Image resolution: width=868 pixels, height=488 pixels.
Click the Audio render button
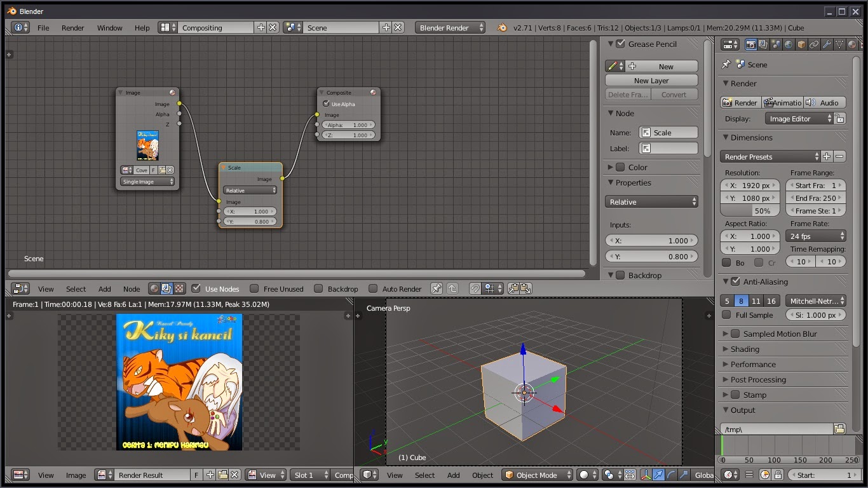tap(827, 102)
